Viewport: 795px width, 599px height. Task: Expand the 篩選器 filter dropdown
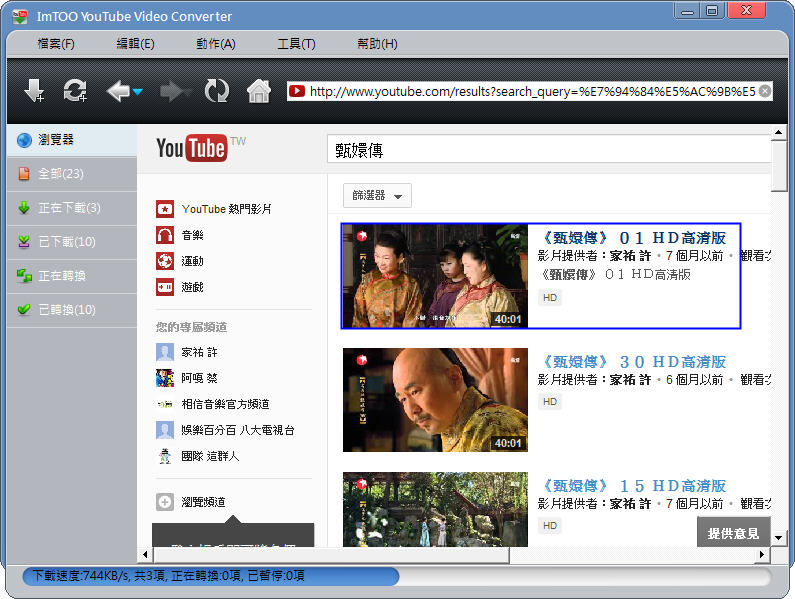point(377,196)
